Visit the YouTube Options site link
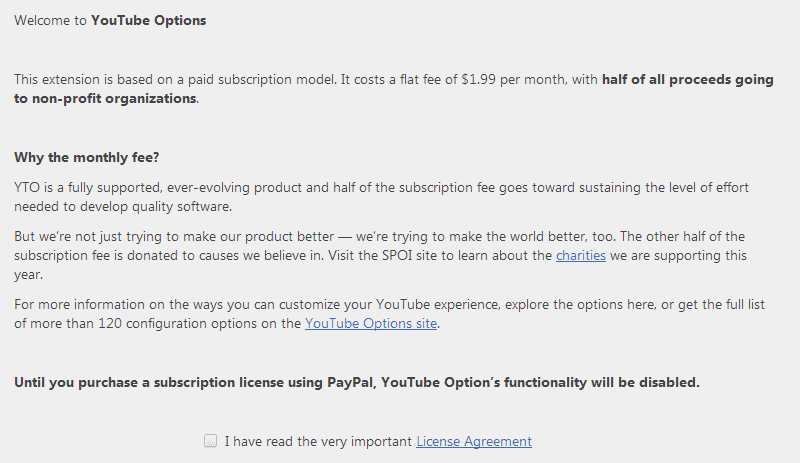800x463 pixels. click(371, 323)
